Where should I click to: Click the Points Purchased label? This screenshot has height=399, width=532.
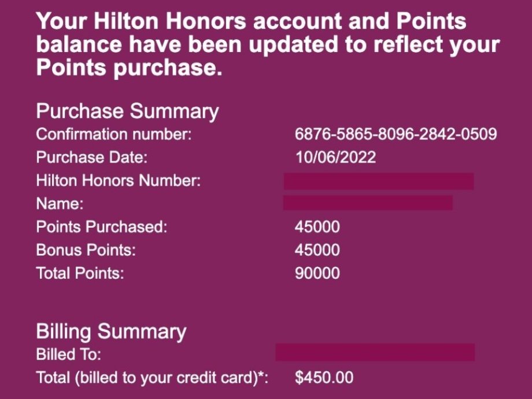[x=101, y=227]
